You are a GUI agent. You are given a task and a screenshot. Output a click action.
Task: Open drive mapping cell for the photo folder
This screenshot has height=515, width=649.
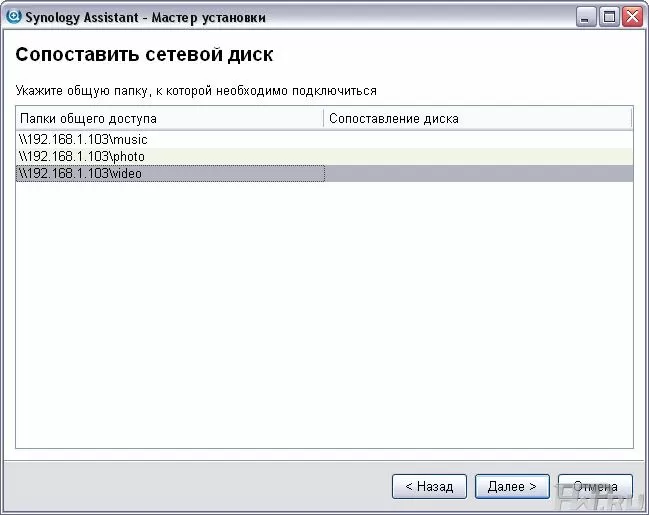[478, 157]
